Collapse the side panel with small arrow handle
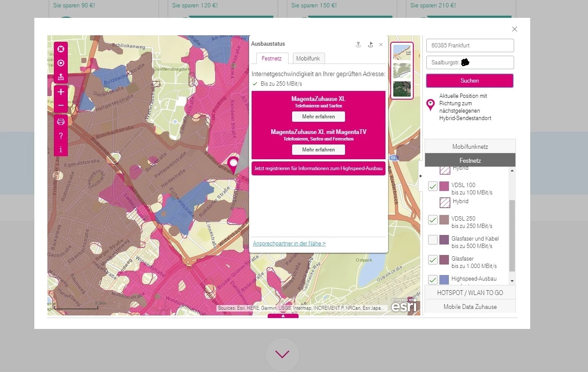The width and height of the screenshot is (588, 372). pos(421,176)
